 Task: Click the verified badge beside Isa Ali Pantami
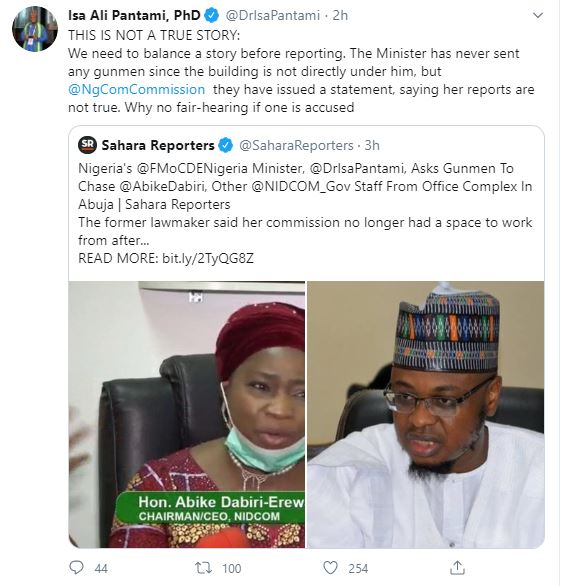[211, 16]
